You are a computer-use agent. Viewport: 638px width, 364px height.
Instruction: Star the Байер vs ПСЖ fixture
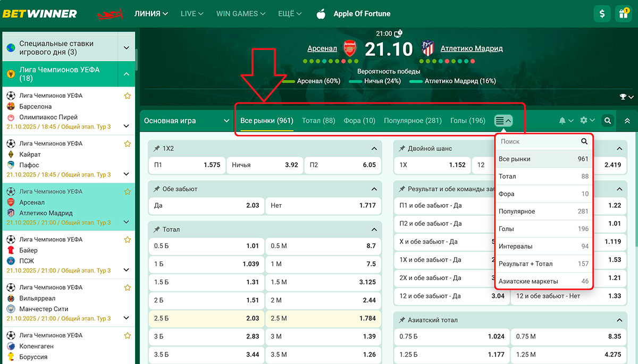(127, 239)
